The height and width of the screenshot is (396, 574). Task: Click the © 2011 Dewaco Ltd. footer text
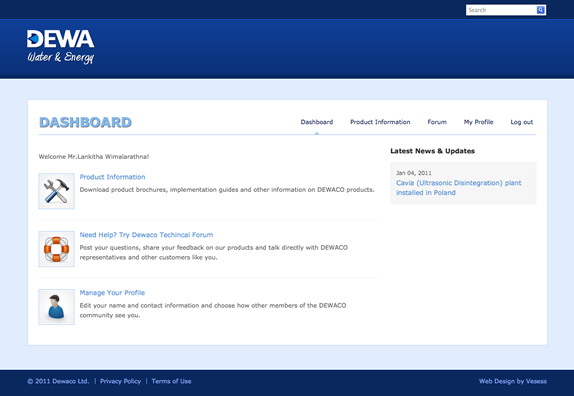pyautogui.click(x=58, y=381)
